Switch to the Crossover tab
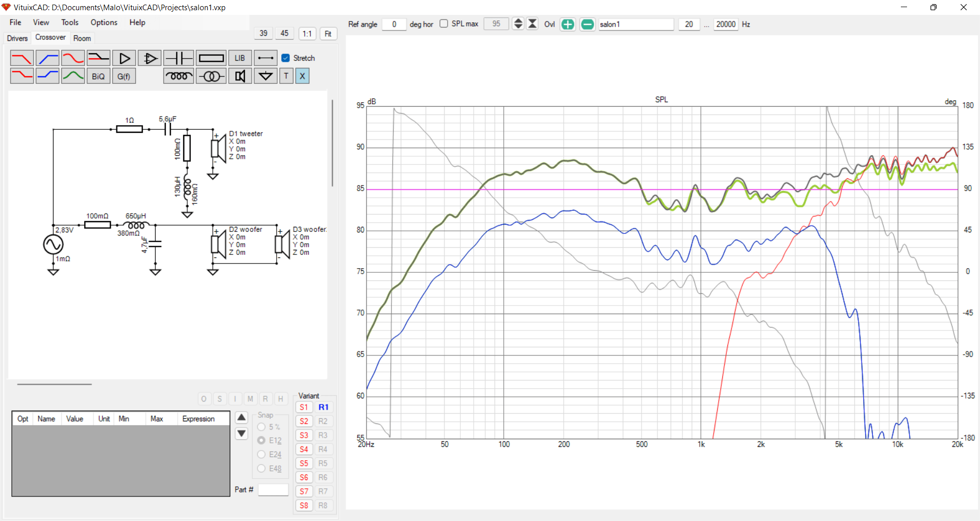Screen dimensions: 980x521 pos(51,37)
